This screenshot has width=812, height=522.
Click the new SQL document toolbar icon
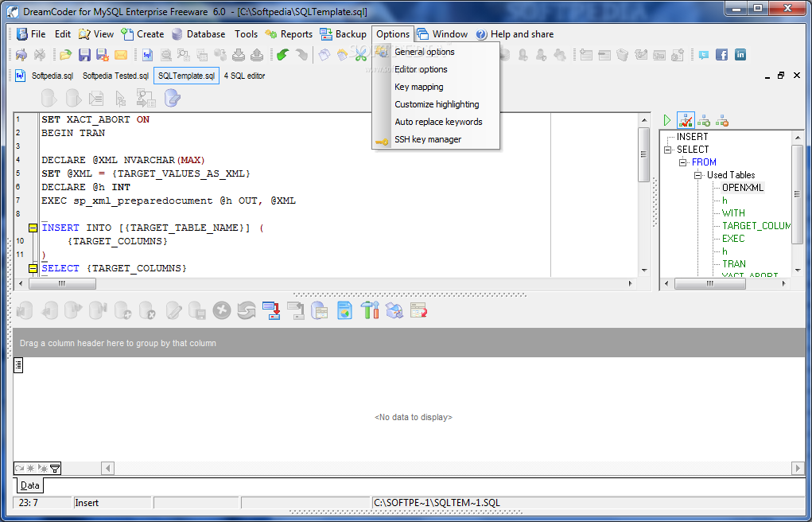(147, 54)
